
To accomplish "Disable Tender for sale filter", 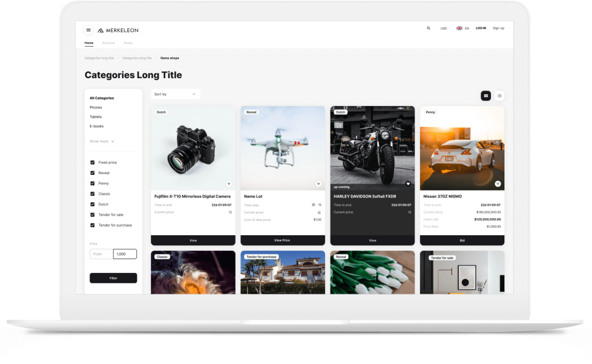I will point(92,214).
